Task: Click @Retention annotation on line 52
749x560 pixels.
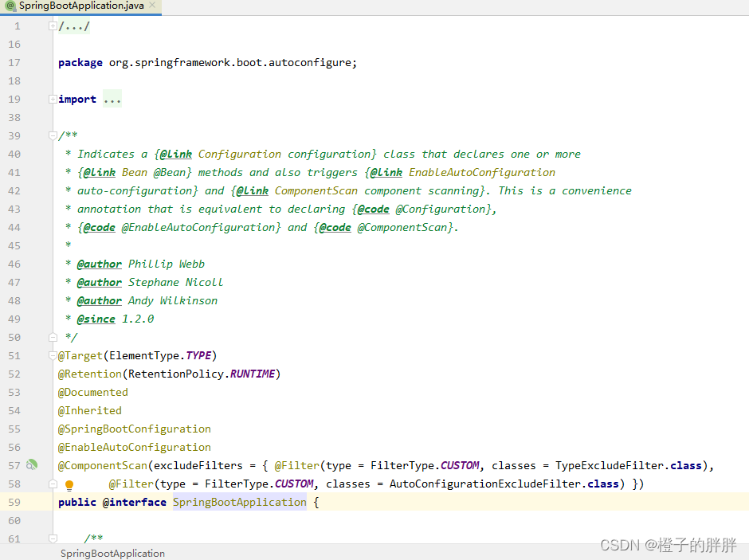Action: click(90, 374)
